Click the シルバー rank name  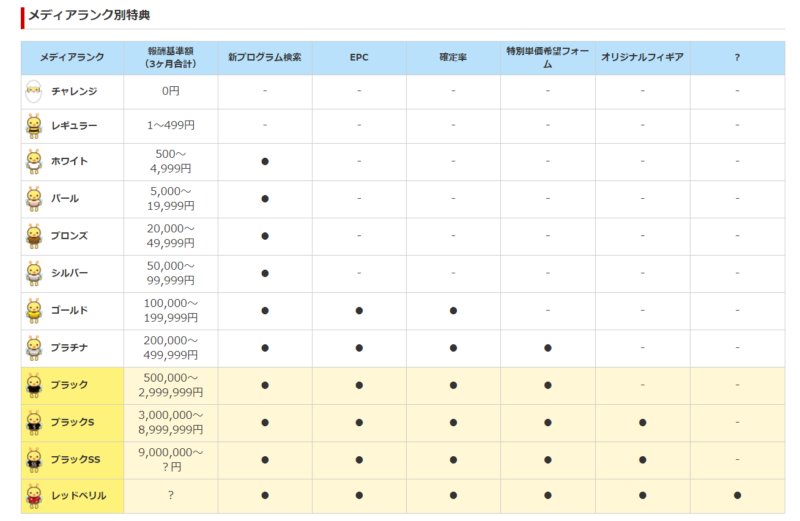pos(69,273)
